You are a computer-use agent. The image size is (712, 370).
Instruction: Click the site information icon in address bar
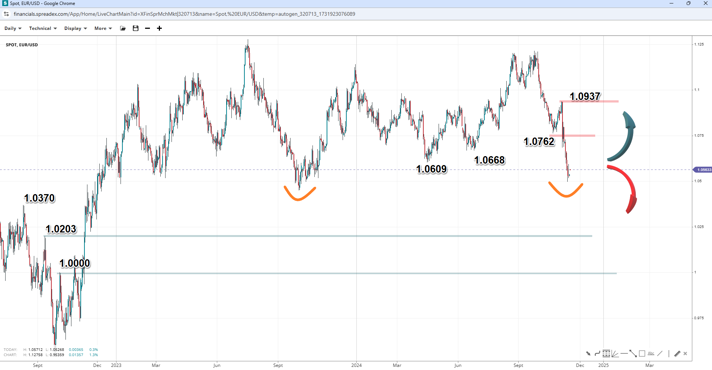[6, 14]
